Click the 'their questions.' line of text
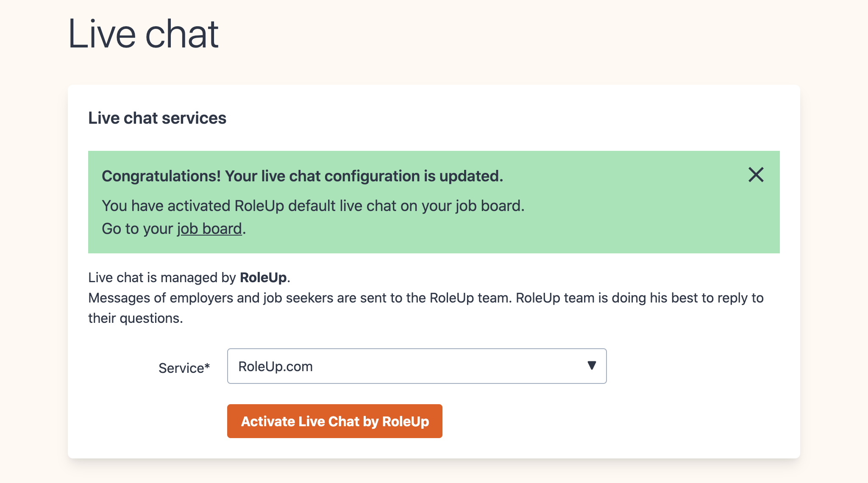The image size is (868, 483). pyautogui.click(x=136, y=318)
